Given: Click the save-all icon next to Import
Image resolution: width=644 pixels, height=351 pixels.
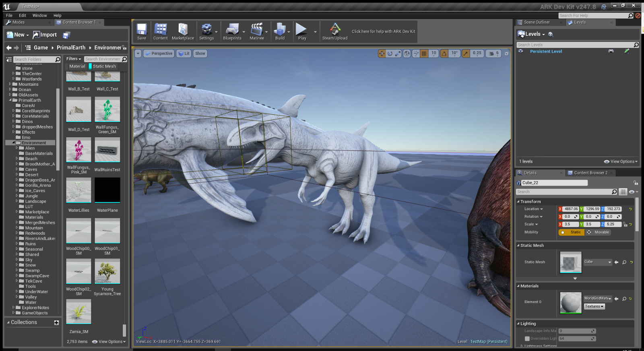Looking at the screenshot, I should 66,35.
